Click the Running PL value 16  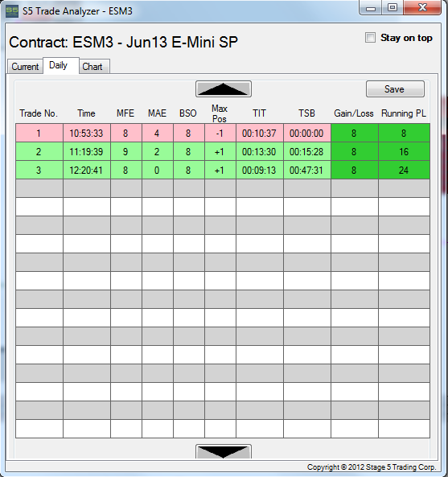404,151
